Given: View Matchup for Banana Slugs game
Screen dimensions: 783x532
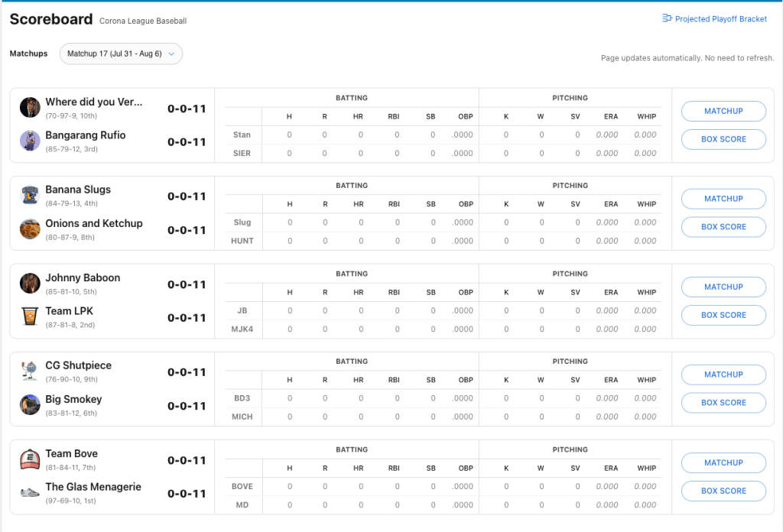Looking at the screenshot, I should [723, 199].
